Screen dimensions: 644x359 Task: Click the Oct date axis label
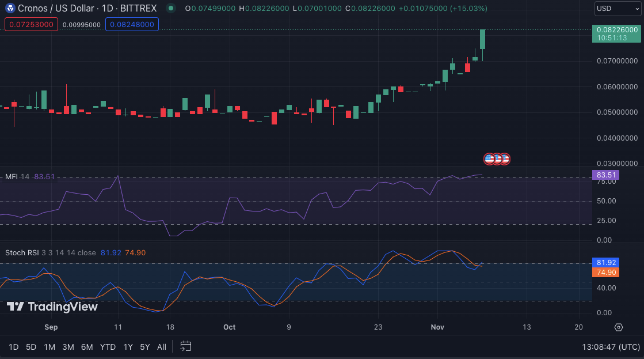(x=229, y=327)
